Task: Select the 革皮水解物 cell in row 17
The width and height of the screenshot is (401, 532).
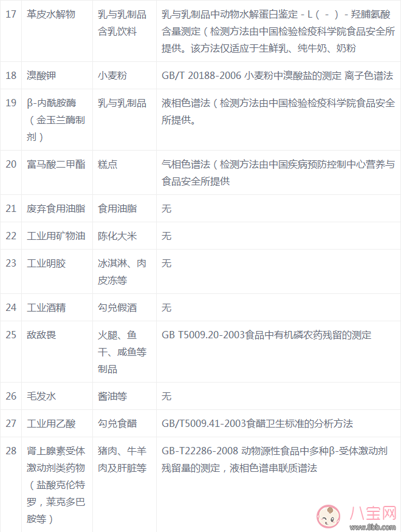Action: (51, 13)
